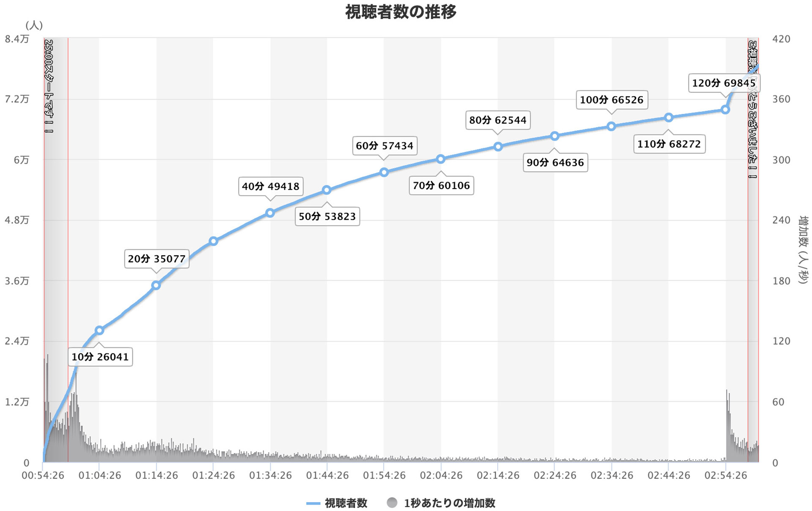The image size is (812, 511).
Task: Click the gray circle legend icon
Action: [x=392, y=503]
